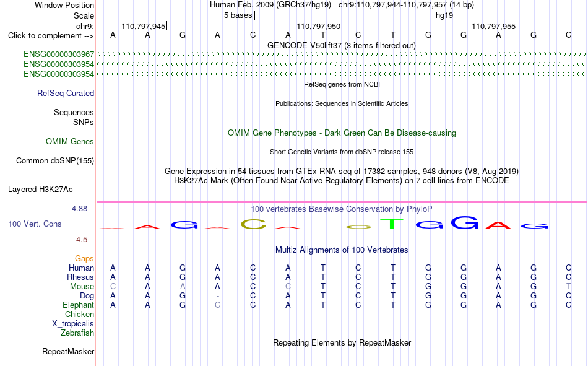Click 'Publications: Sequences in Scientific Articles' title
The height and width of the screenshot is (366, 588).
point(342,103)
